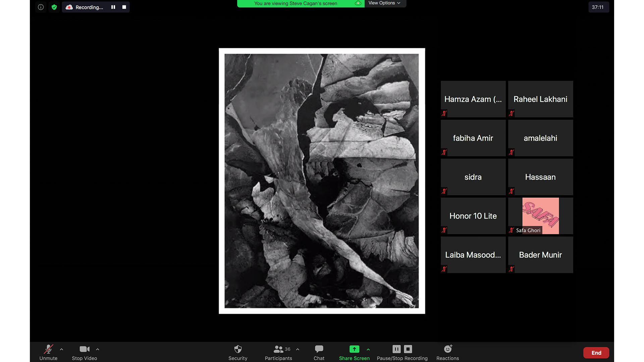Image resolution: width=644 pixels, height=362 pixels.
Task: Click the shared black-and-white leaf photograph
Action: [322, 181]
